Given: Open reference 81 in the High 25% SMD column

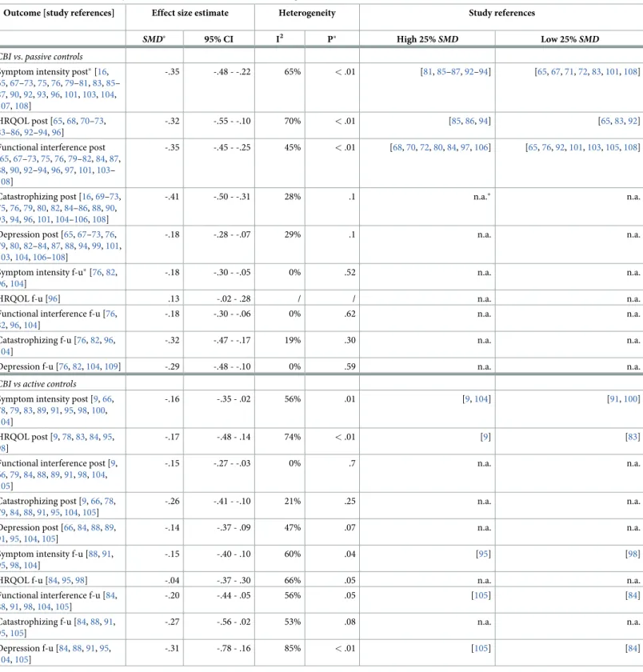Looking at the screenshot, I should pos(428,71).
